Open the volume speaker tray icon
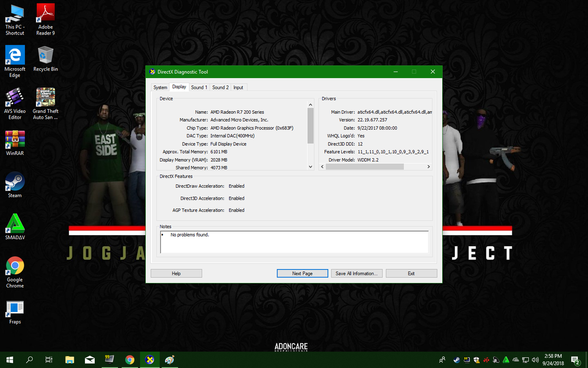Image resolution: width=588 pixels, height=368 pixels. pos(535,360)
